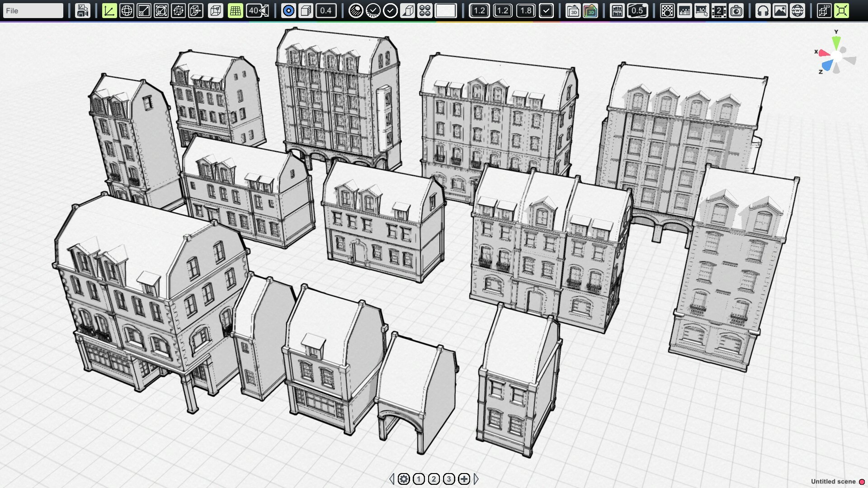868x488 pixels.
Task: Switch to scene tab 2
Action: tap(434, 479)
